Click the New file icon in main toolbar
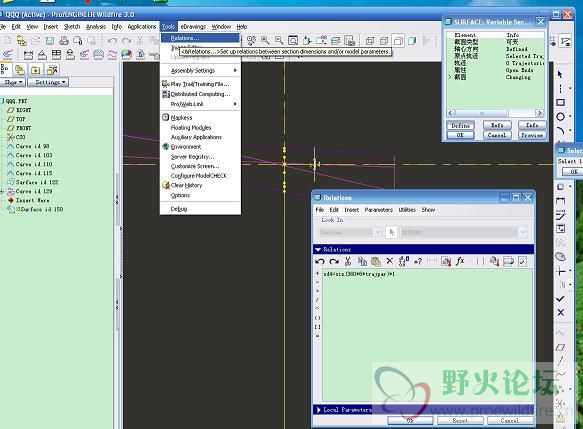This screenshot has width=583, height=429. pos(8,41)
